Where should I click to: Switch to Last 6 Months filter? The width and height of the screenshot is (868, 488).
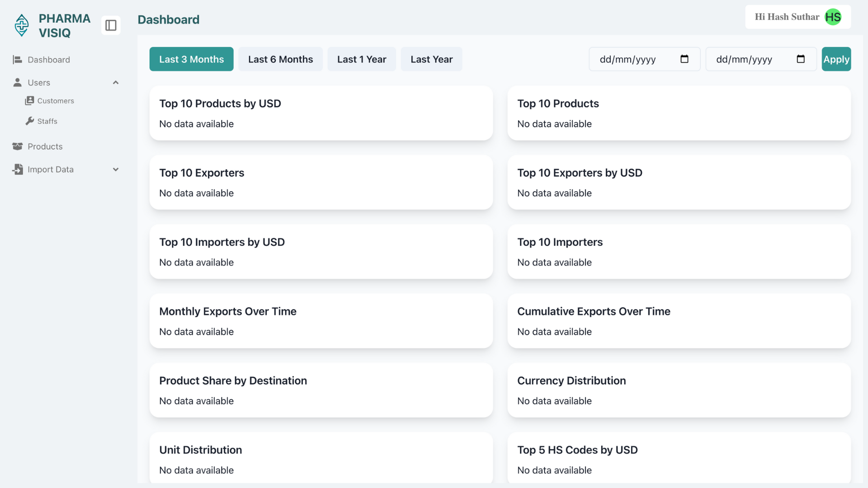tap(280, 59)
